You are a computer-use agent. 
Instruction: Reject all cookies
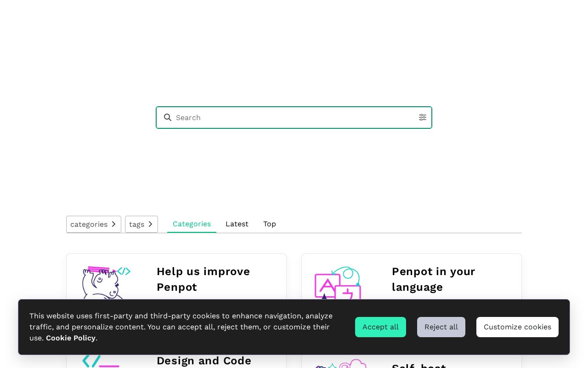441,327
